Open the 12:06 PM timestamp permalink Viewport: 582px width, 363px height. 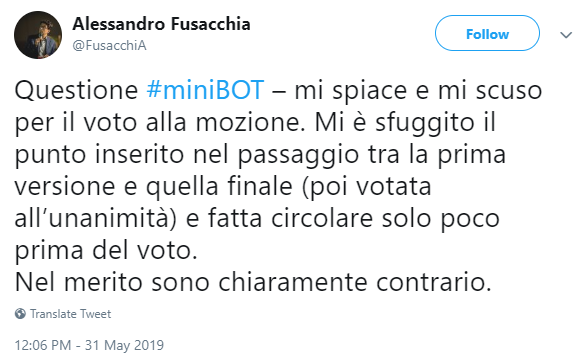pos(43,345)
